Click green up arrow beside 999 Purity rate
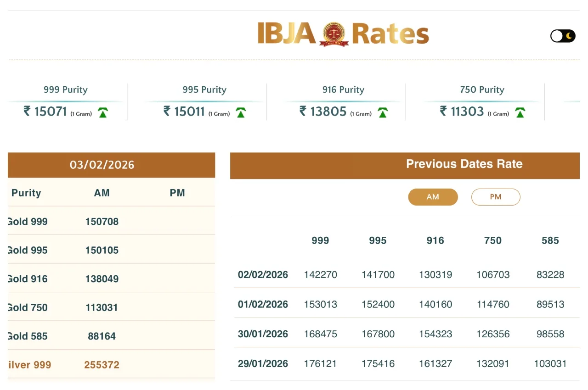Viewport: 588px width, 390px height. click(x=103, y=113)
